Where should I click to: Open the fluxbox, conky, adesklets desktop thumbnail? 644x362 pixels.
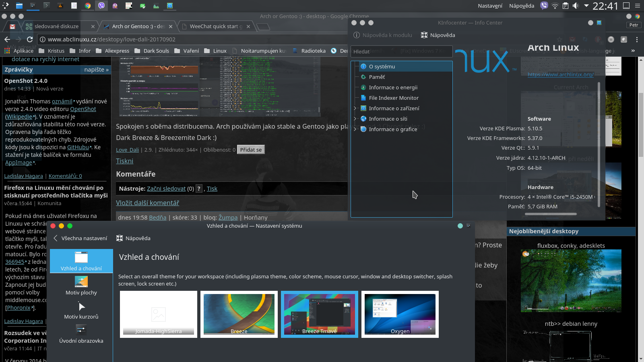tap(571, 281)
